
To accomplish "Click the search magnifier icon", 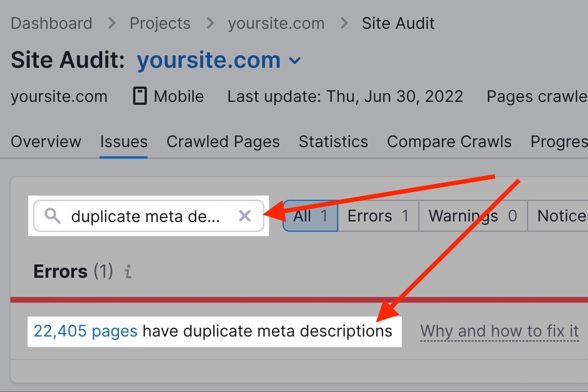I will point(53,216).
